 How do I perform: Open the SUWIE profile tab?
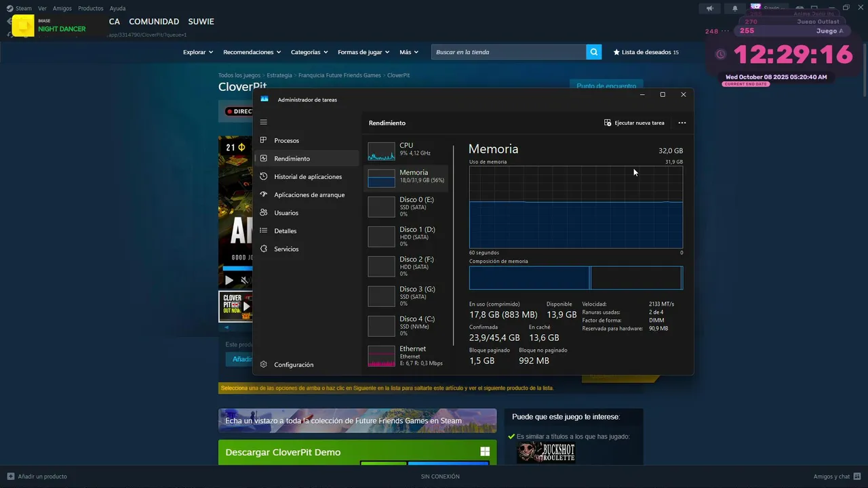tap(201, 22)
